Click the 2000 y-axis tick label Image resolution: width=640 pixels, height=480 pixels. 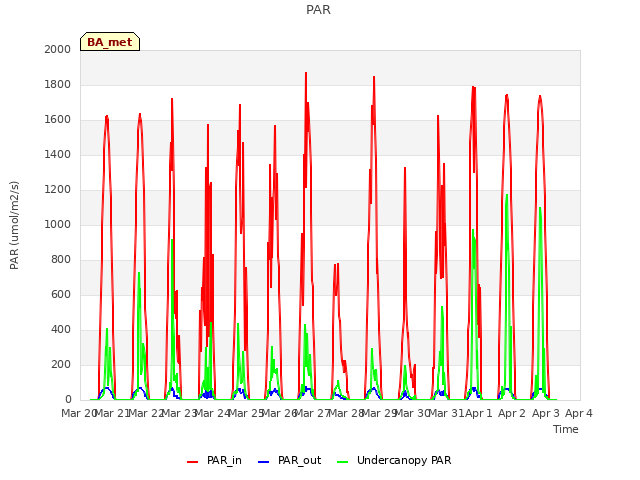pyautogui.click(x=58, y=49)
